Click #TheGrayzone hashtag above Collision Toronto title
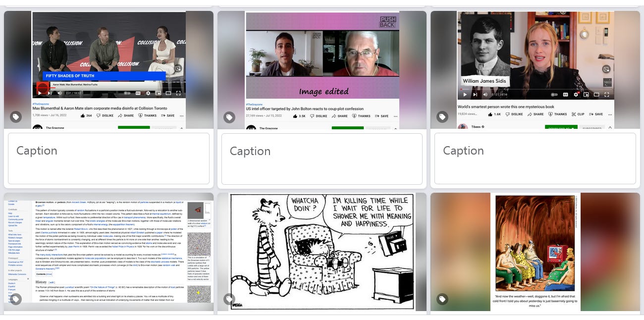Image resolution: width=644 pixels, height=320 pixels. 40,104
